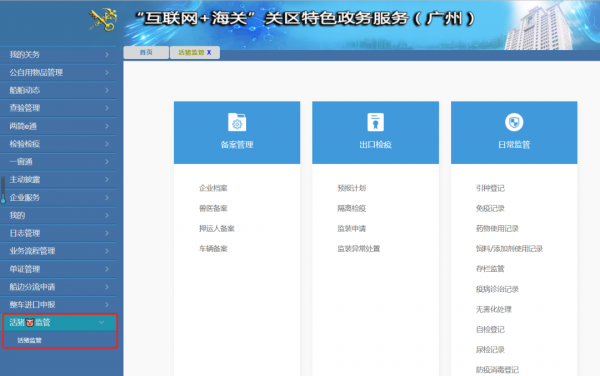Open 存栏监管 link
Viewport: 600px width, 376px height.
[x=490, y=269]
